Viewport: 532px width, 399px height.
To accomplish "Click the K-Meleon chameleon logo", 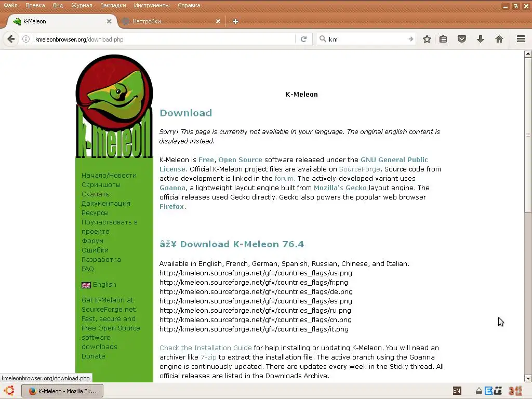I will [114, 106].
